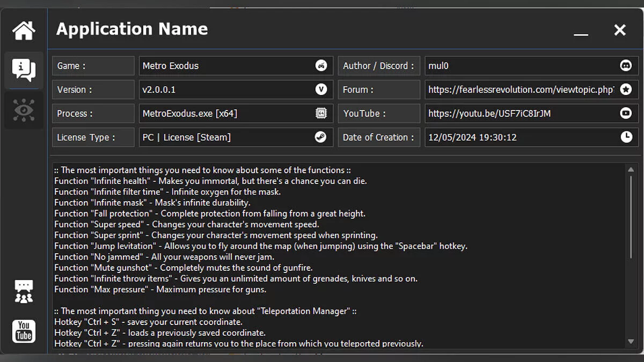Click the "Application Name" title text
Image resolution: width=644 pixels, height=362 pixels.
click(x=132, y=29)
